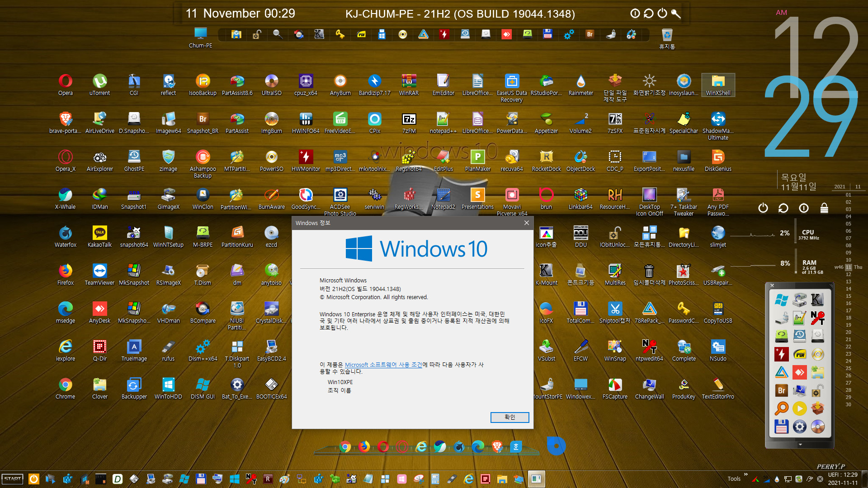Viewport: 868px width, 488px height.
Task: Close the Windows 정보 dialog
Action: (x=526, y=223)
